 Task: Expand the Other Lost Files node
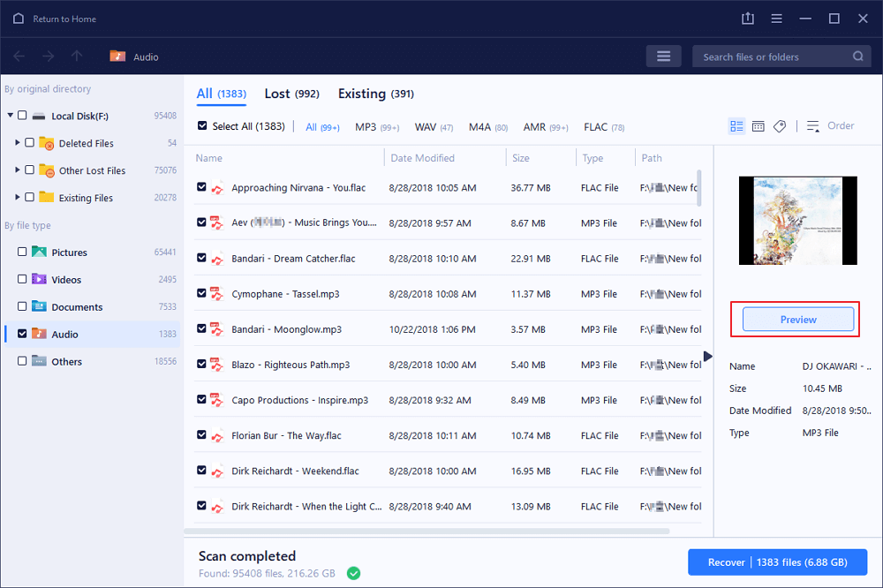(18, 170)
